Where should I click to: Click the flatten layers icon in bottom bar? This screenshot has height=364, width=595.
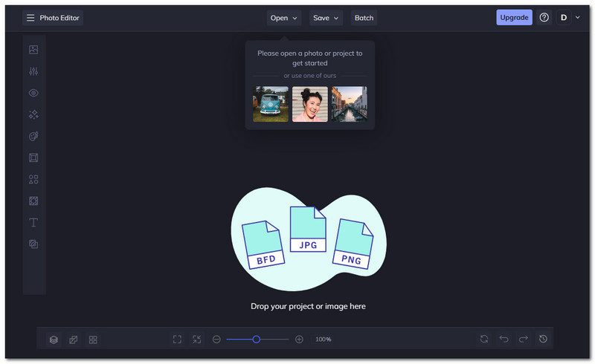(x=73, y=339)
